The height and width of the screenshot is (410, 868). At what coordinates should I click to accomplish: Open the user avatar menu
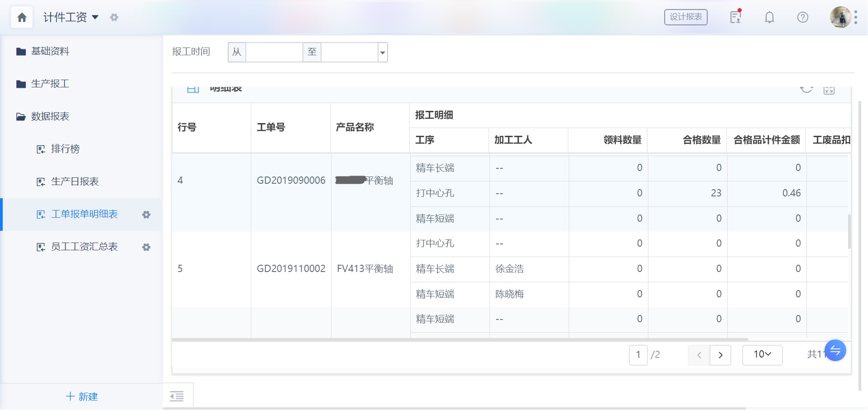840,17
